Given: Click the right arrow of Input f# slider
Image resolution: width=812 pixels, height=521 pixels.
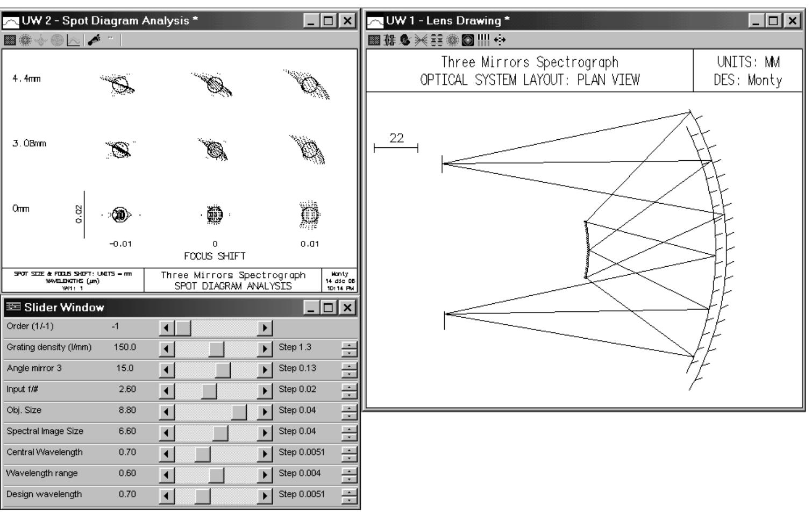Looking at the screenshot, I should pos(265,390).
